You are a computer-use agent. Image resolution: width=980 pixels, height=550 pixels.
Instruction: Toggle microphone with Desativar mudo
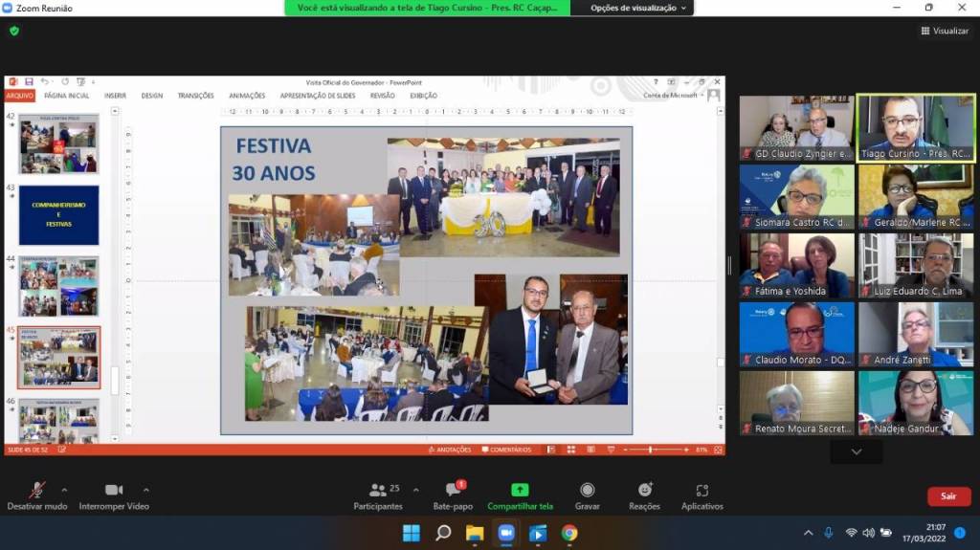[x=37, y=490]
